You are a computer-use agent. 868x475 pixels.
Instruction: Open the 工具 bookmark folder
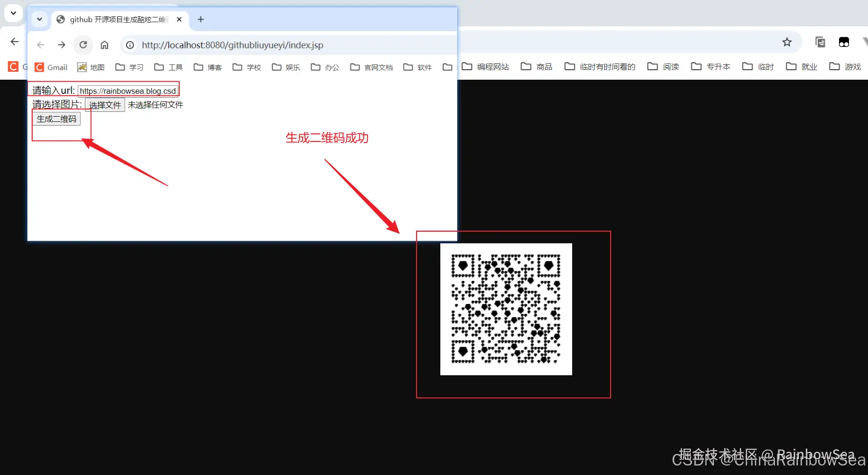tap(168, 67)
